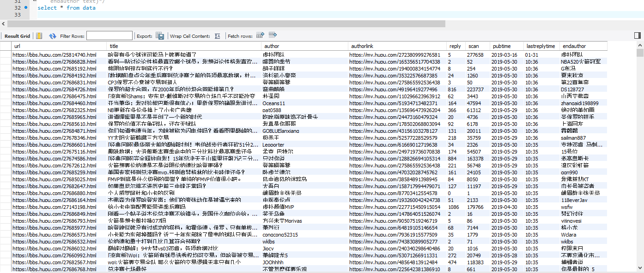Click the Fetch all rows icon

(x=273, y=36)
